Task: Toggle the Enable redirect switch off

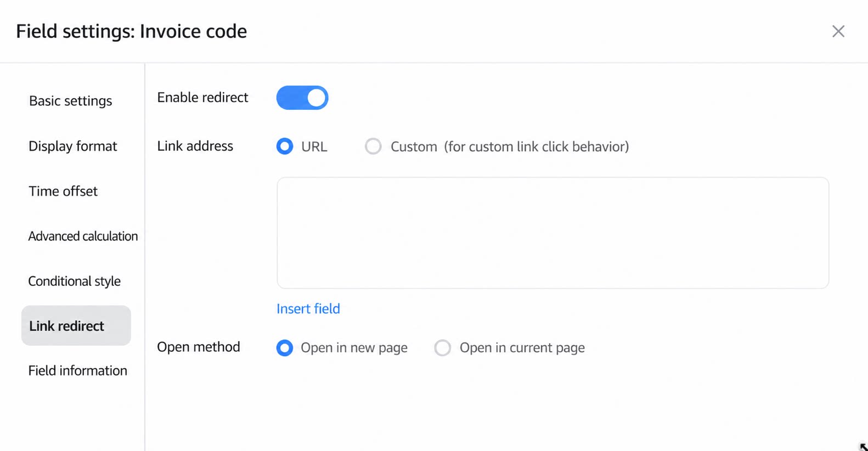Action: (302, 98)
